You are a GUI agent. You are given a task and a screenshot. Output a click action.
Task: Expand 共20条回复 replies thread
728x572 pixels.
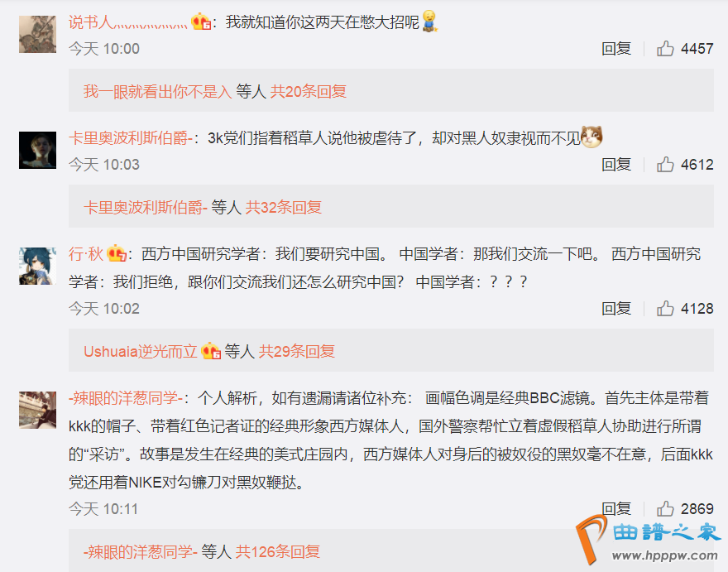[x=309, y=91]
